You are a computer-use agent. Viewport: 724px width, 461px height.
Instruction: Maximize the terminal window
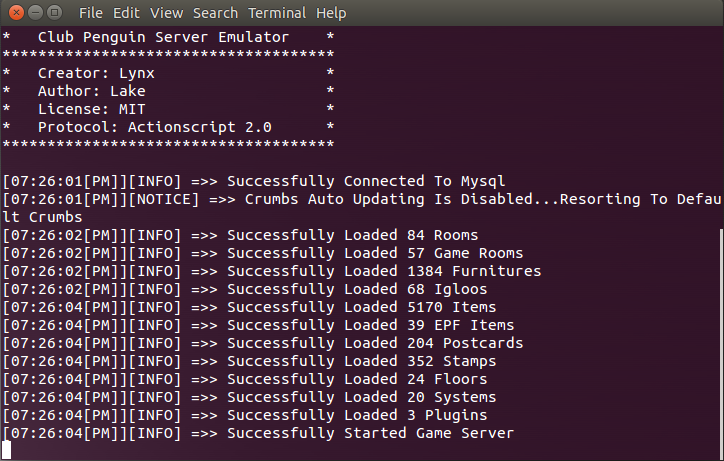click(x=54, y=12)
